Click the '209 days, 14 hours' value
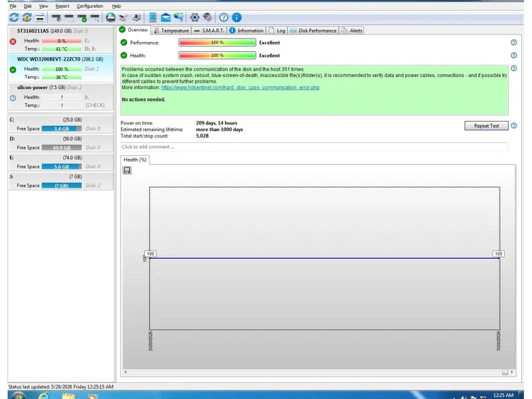 [x=217, y=123]
